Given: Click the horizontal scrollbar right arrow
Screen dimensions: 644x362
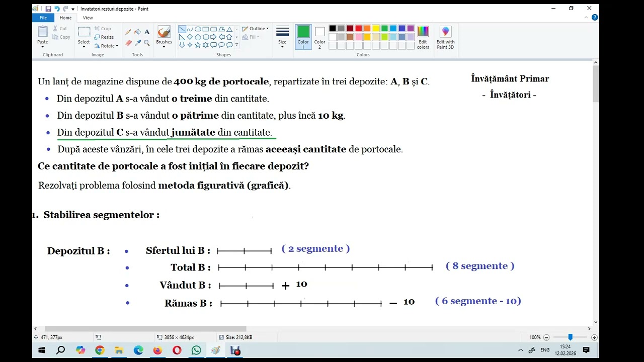Looking at the screenshot, I should coord(590,329).
